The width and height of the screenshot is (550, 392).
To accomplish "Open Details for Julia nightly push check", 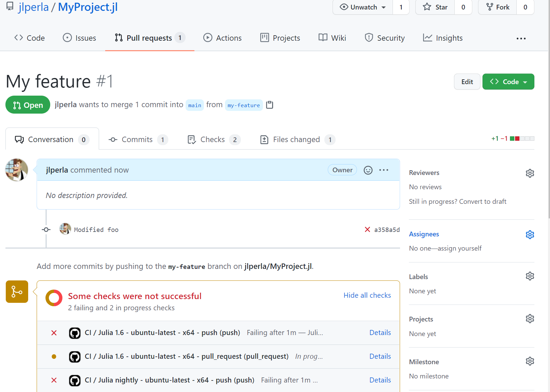I will (x=380, y=380).
